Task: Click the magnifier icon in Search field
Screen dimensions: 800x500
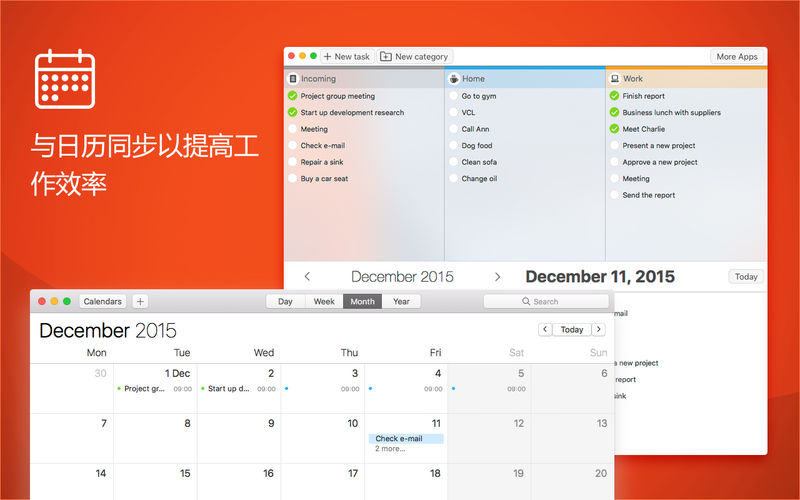Action: click(526, 302)
